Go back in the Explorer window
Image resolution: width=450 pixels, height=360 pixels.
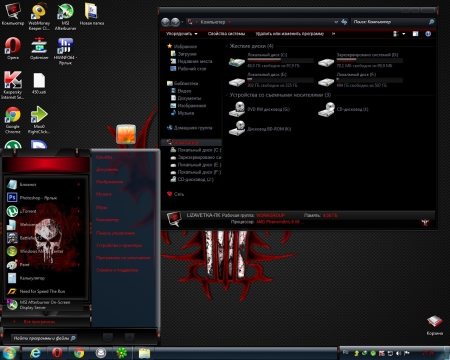(x=166, y=22)
